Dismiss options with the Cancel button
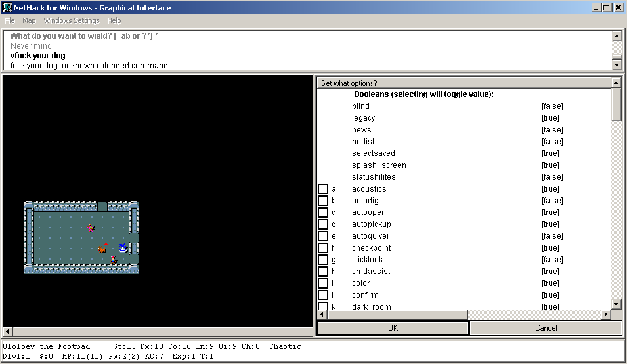This screenshot has width=627, height=364. tap(546, 328)
